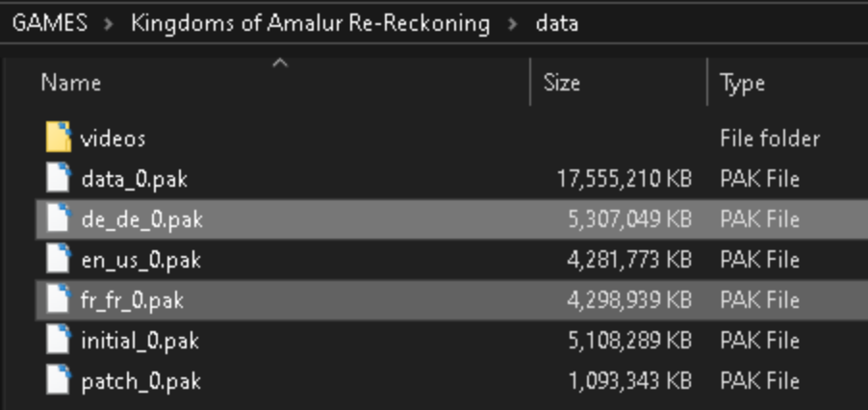
Task: Go to Kingdoms of Amalur Re-Reckoning breadcrumb
Action: tap(311, 23)
